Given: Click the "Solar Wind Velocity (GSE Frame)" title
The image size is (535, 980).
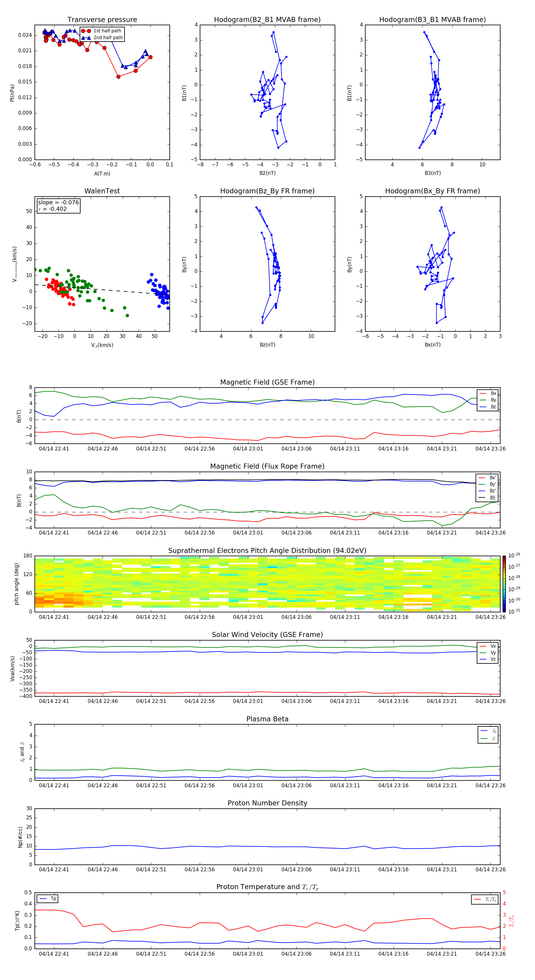Looking at the screenshot, I should tap(267, 635).
